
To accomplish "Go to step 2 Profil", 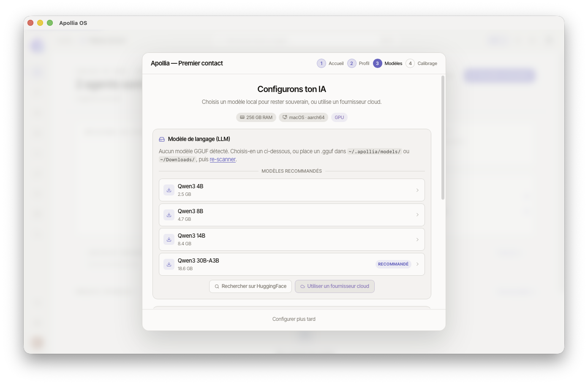I will 358,63.
